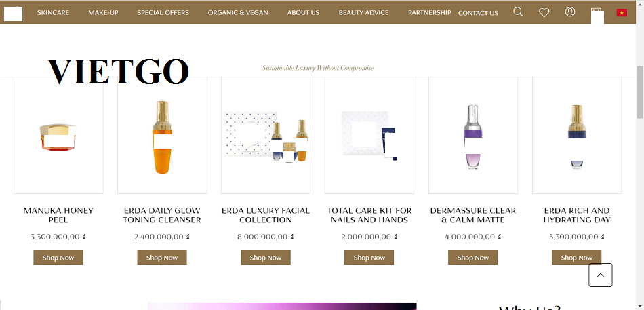Click the page vertical scrollbar thumb
This screenshot has height=310, width=644.
coord(639,92)
